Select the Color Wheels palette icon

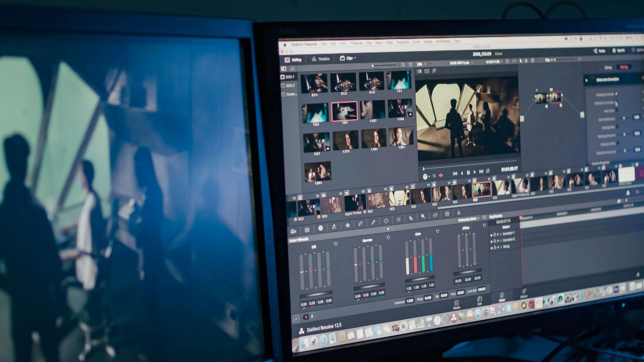[x=320, y=228]
